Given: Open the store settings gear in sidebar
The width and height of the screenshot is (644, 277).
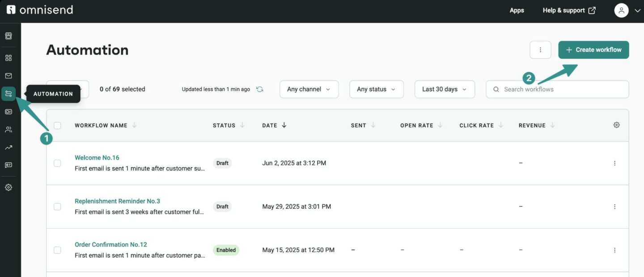Looking at the screenshot, I should 8,188.
